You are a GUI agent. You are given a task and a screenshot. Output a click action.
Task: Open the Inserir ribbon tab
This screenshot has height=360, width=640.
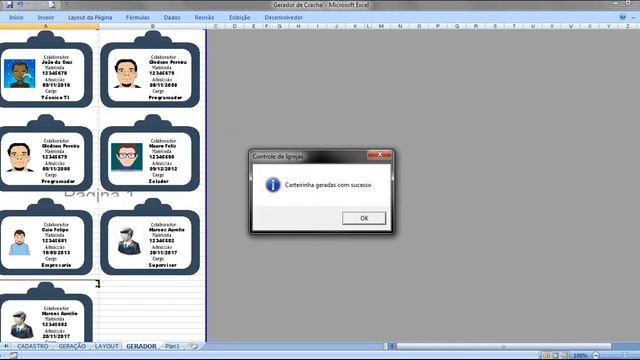(x=46, y=18)
